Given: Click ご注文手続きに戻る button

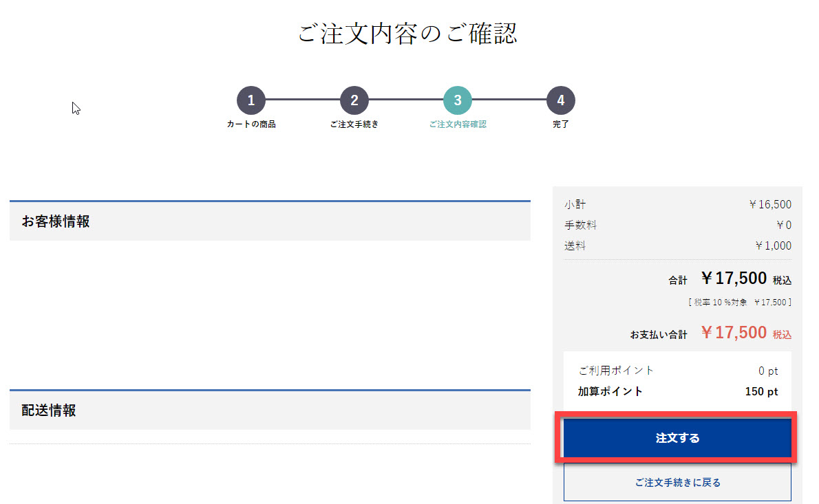Looking at the screenshot, I should click(677, 483).
